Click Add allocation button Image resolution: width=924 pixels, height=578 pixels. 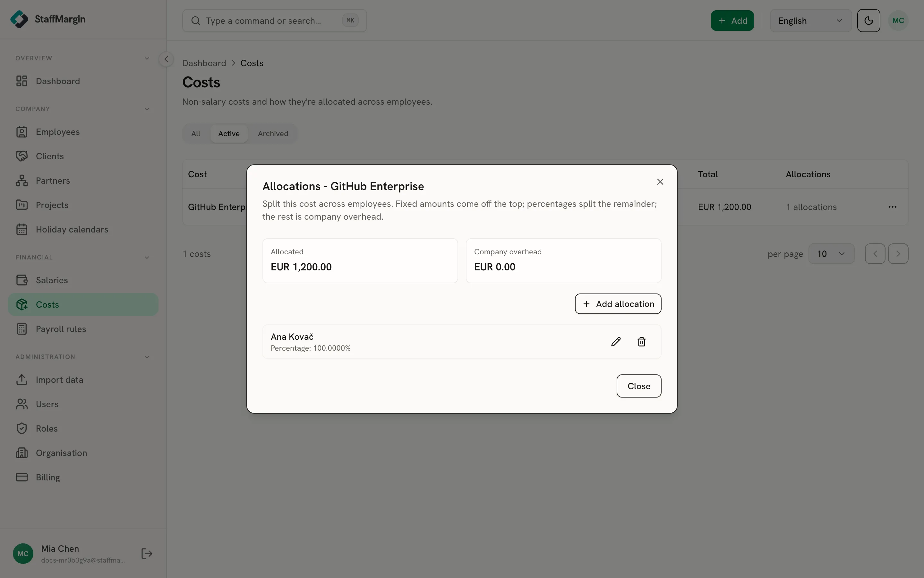coord(618,304)
